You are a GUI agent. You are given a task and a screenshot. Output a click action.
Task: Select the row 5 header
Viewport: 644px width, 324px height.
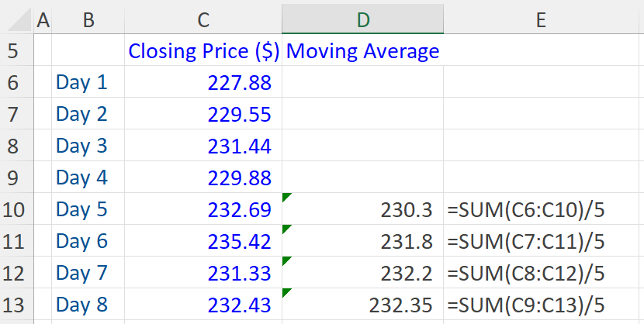click(x=17, y=52)
